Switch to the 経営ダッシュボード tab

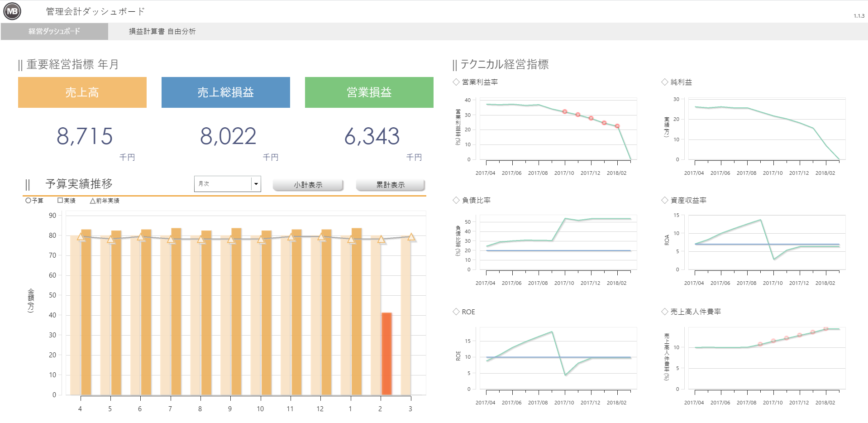tap(54, 31)
